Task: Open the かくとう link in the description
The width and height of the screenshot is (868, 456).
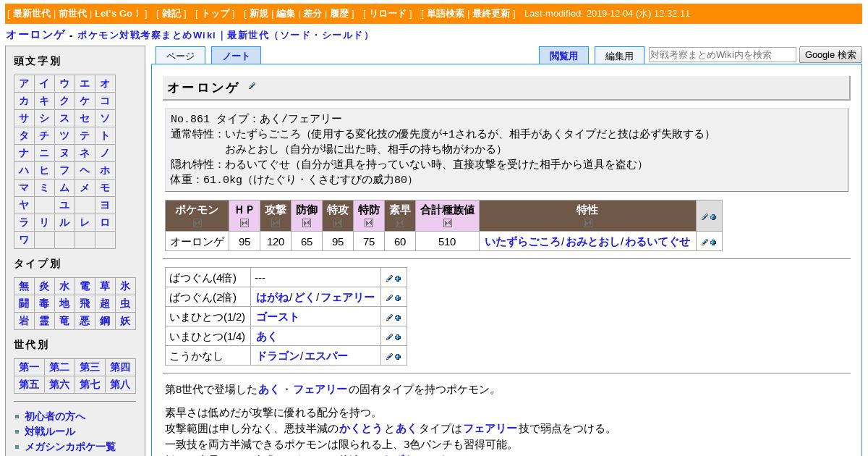Action: click(360, 428)
